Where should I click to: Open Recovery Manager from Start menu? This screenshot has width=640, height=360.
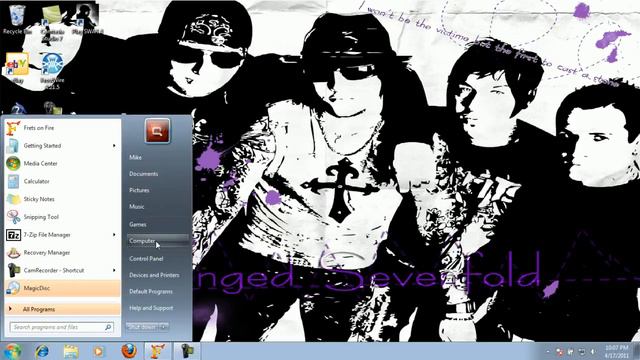click(62, 253)
